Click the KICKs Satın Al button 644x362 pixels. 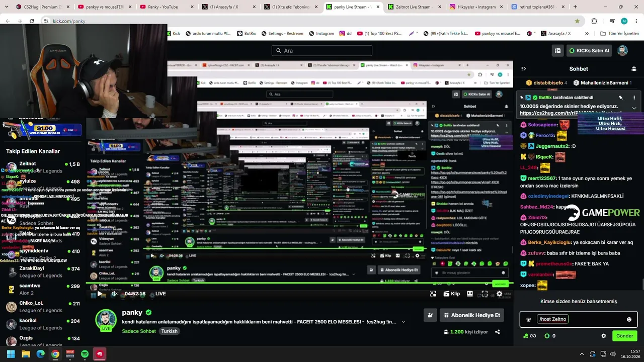[590, 50]
